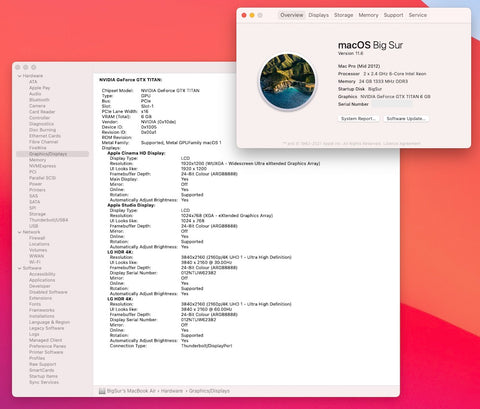Select Parallel SCSI in the sidebar
480x409 pixels.
tap(42, 178)
